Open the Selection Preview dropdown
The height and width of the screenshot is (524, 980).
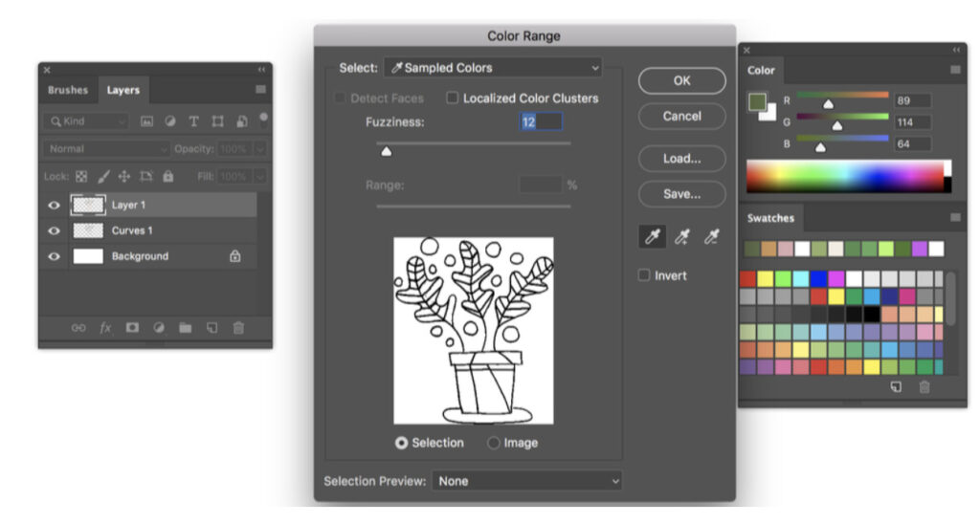coord(526,481)
